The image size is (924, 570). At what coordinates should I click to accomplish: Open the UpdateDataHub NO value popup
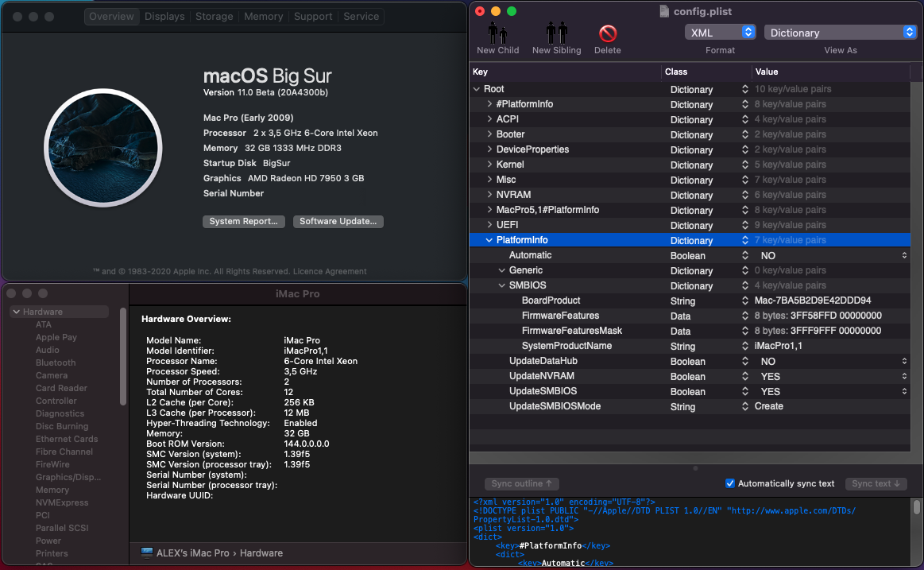point(904,361)
